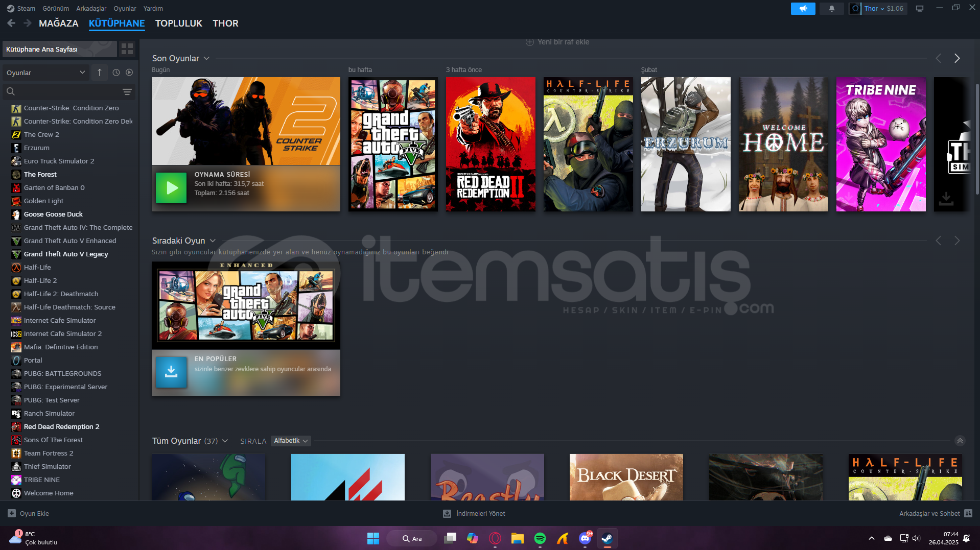
Task: Click the ready-to-play filter icon
Action: (x=129, y=73)
